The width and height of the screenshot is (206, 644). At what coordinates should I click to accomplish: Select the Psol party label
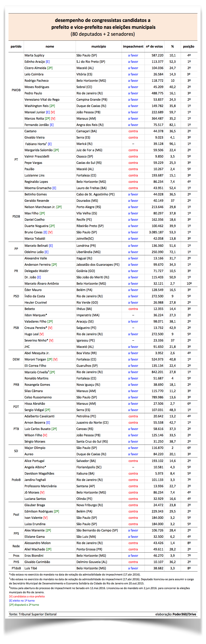click(16, 514)
